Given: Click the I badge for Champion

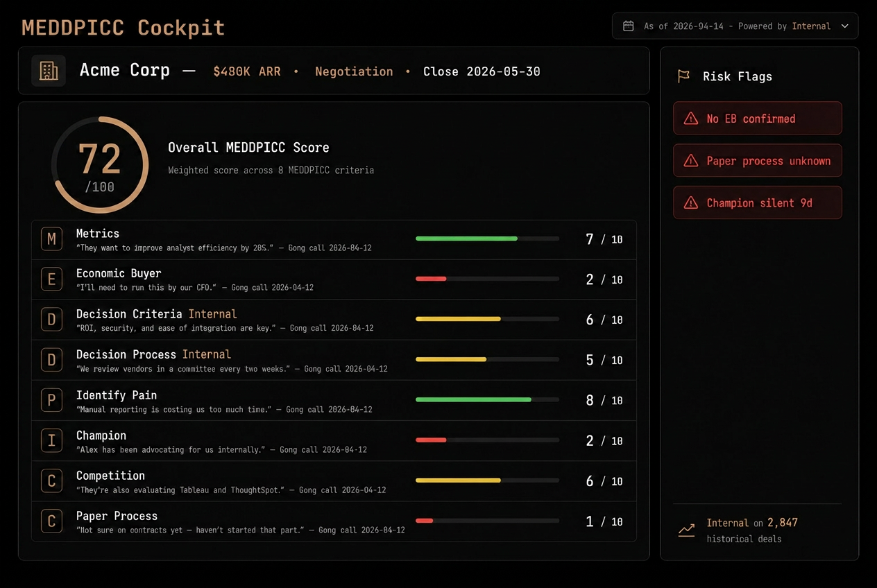Looking at the screenshot, I should [x=51, y=441].
